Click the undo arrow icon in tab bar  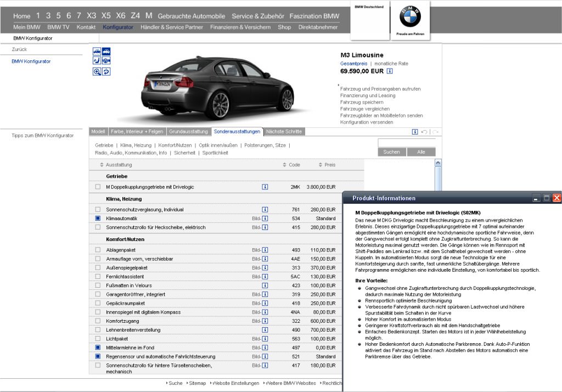click(424, 132)
